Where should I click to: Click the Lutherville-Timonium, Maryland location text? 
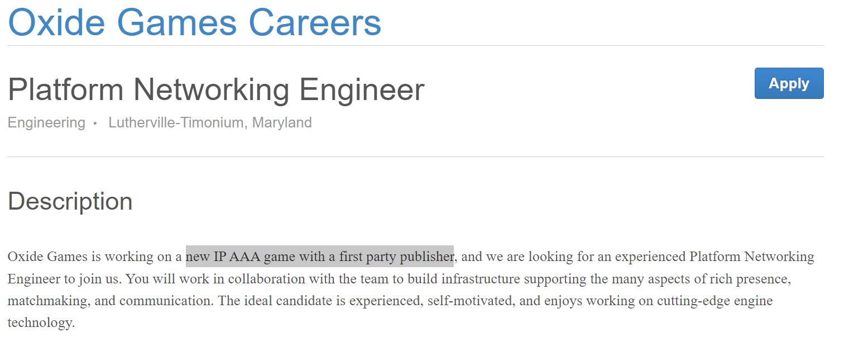210,122
